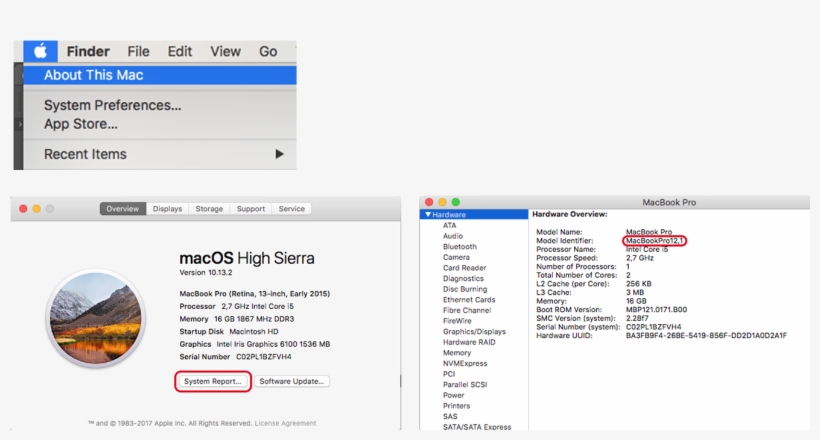Select Graphics/Displays in the sidebar
The width and height of the screenshot is (820, 440).
tap(474, 332)
